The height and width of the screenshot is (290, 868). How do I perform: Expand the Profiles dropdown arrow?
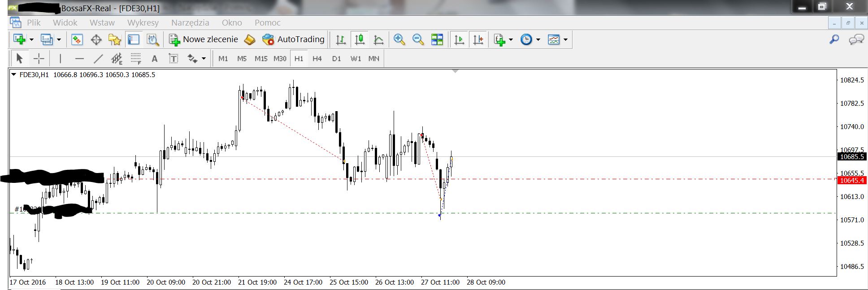(59, 40)
